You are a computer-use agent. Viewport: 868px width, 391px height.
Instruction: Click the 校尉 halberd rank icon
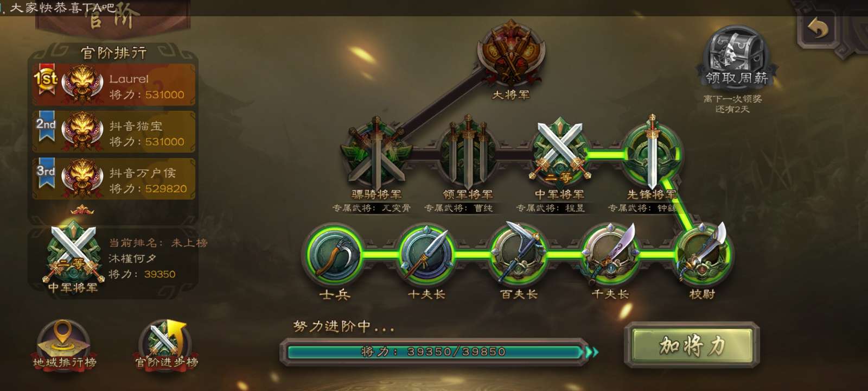tap(703, 254)
